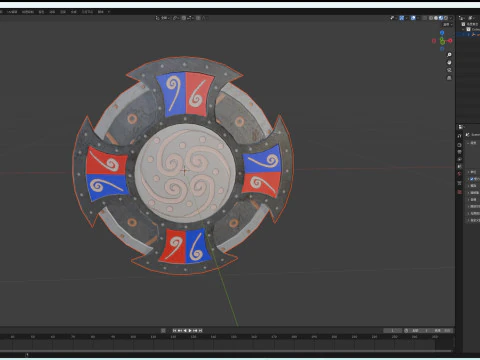
Task: Open the Tool properties tab
Action: pos(460,136)
